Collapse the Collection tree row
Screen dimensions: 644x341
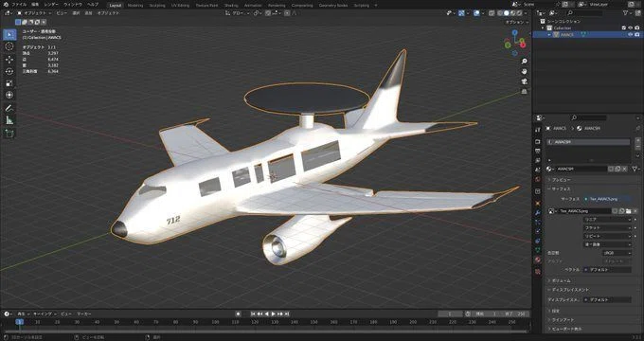click(x=543, y=27)
